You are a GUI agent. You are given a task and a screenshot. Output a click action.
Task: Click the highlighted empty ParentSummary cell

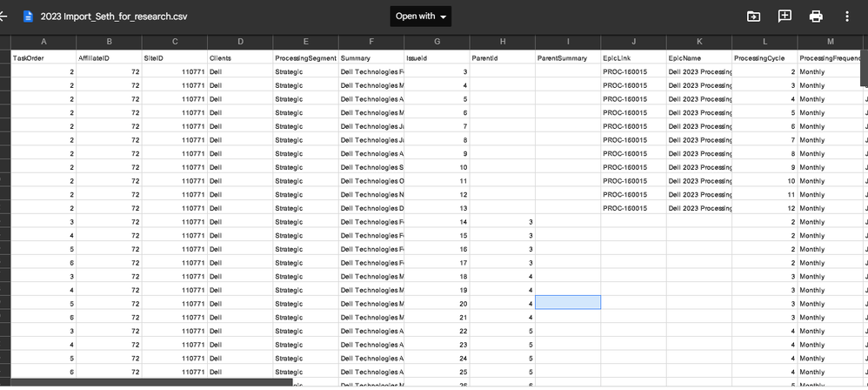tap(568, 302)
